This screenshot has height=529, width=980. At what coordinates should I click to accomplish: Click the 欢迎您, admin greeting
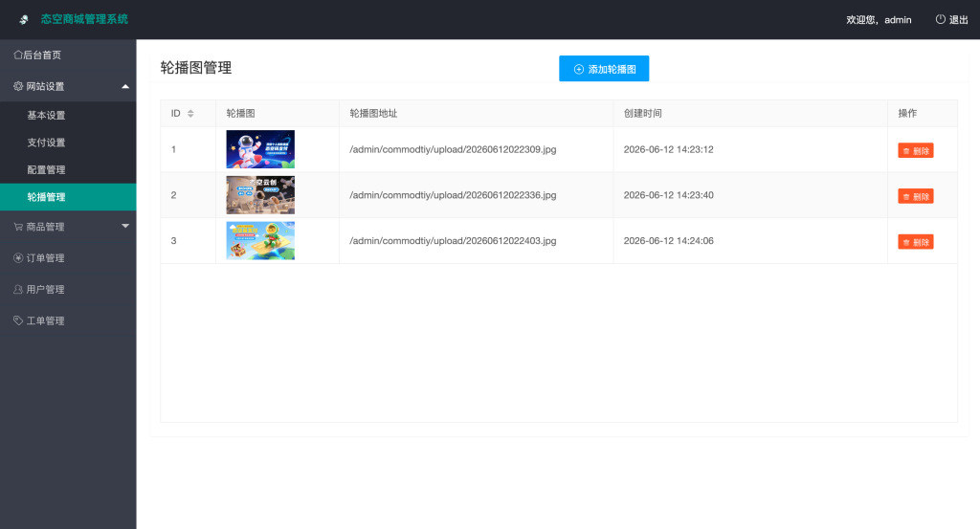pos(879,20)
